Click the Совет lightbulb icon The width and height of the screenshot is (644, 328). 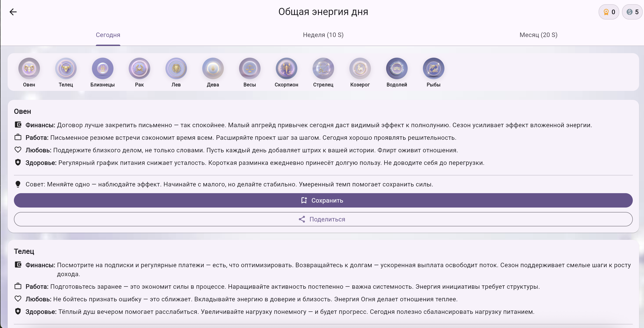pyautogui.click(x=18, y=184)
